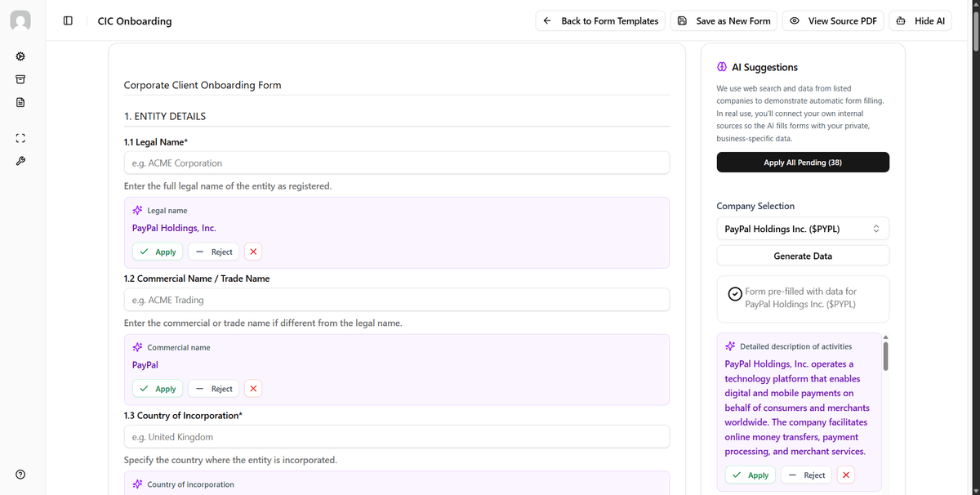Viewport: 980px width, 495px height.
Task: Focus the Country of Incorporation input field
Action: click(397, 437)
